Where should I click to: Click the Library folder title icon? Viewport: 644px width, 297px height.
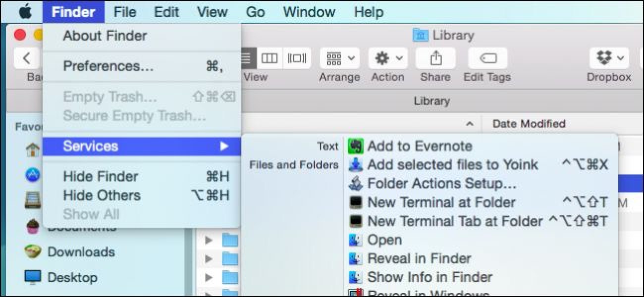point(421,36)
